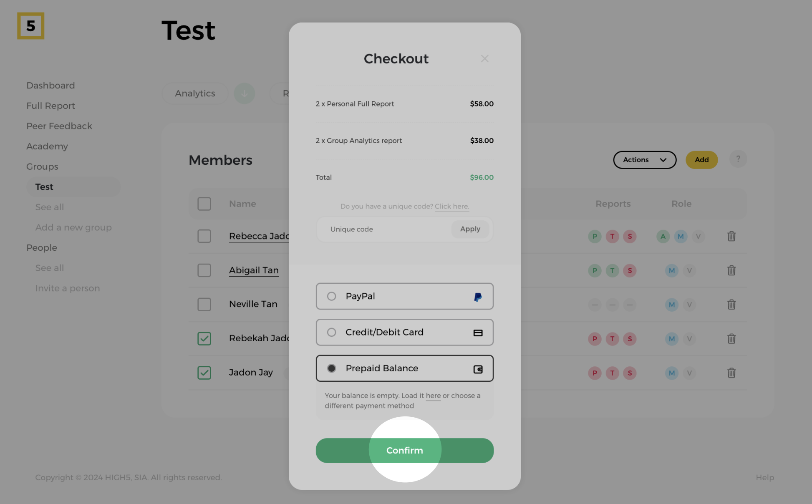Delete Rebecca's row with trash icon

coord(731,236)
